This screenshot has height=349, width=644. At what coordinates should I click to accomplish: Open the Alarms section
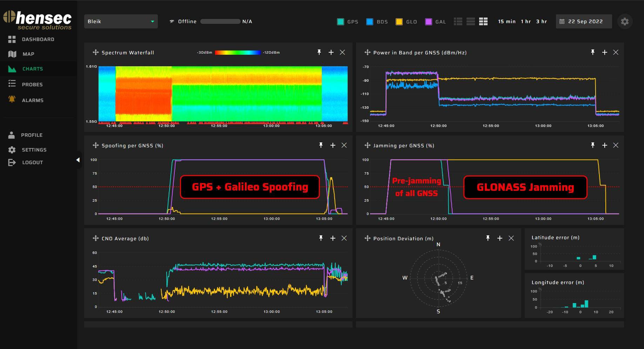(x=32, y=100)
